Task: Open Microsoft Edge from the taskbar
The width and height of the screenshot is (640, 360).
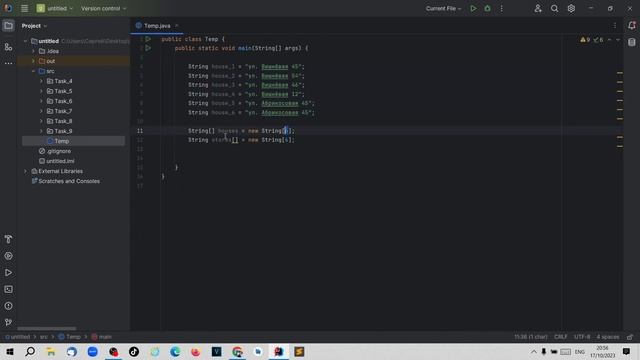Action: click(175, 352)
